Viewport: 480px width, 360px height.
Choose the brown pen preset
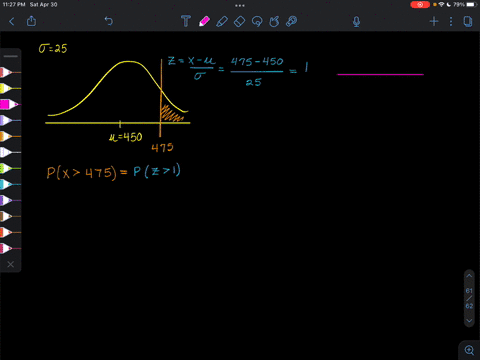[x=10, y=216]
